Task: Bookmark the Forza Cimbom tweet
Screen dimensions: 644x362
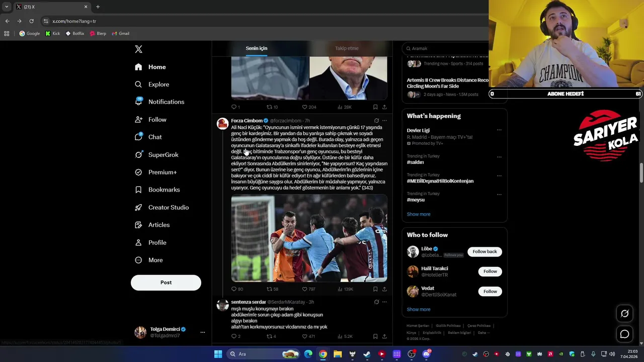Action: [375, 289]
